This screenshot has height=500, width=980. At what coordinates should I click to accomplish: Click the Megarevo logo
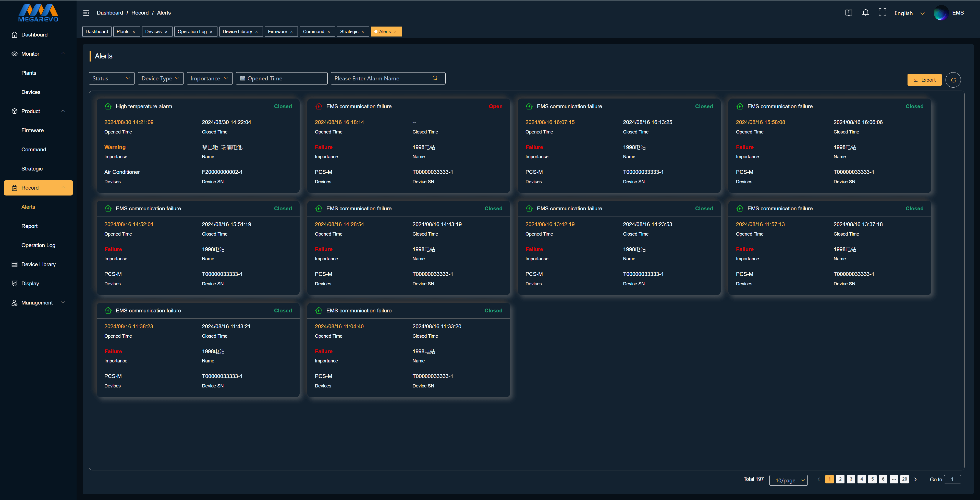point(38,13)
